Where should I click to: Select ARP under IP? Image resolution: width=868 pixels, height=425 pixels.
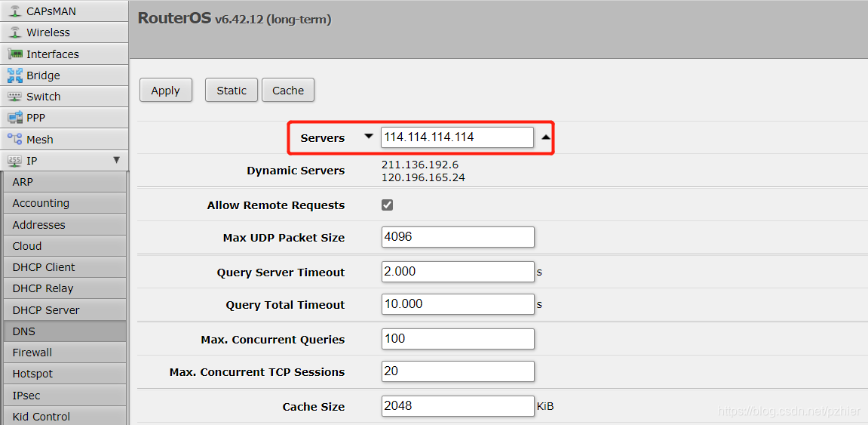[x=64, y=182]
